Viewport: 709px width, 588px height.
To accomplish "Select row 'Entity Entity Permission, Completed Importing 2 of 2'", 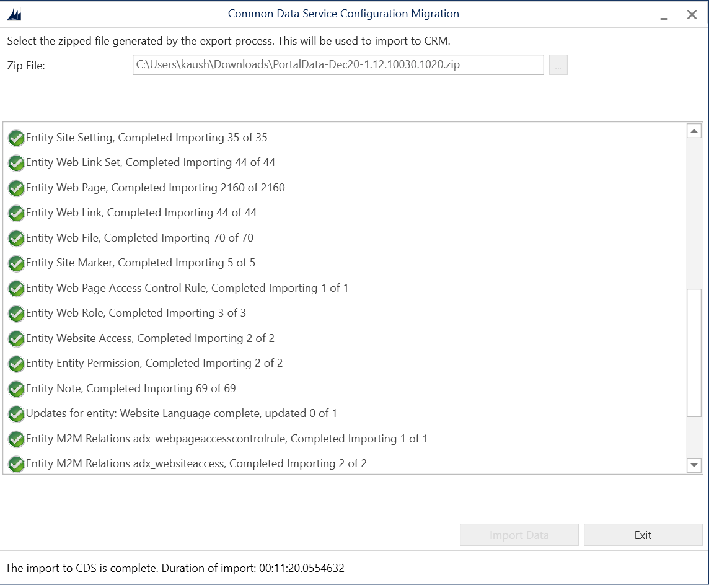I will (154, 363).
